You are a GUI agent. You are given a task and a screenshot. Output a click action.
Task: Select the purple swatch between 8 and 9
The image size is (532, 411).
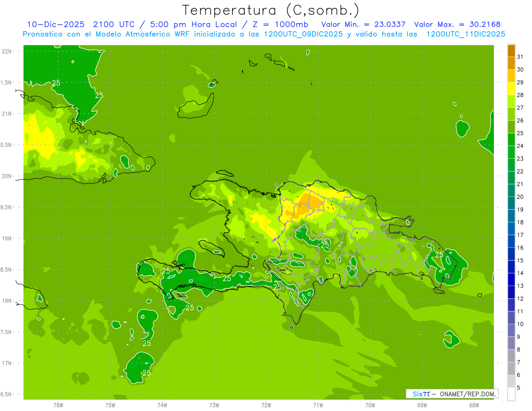pos(511,343)
